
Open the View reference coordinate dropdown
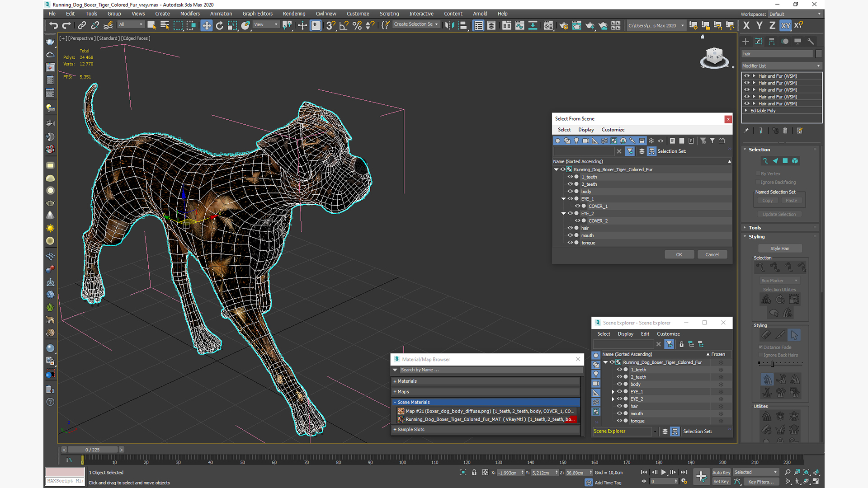click(266, 25)
